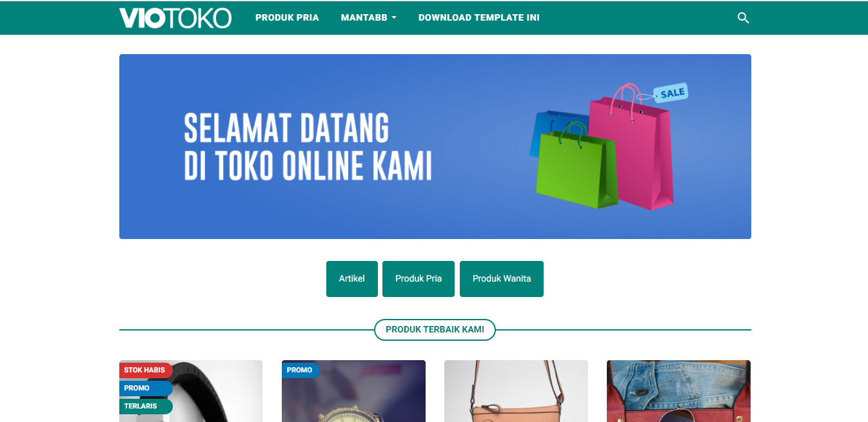The width and height of the screenshot is (868, 422).
Task: Open DOWNLOAD TEMPLATE INI menu link
Action: [x=479, y=18]
